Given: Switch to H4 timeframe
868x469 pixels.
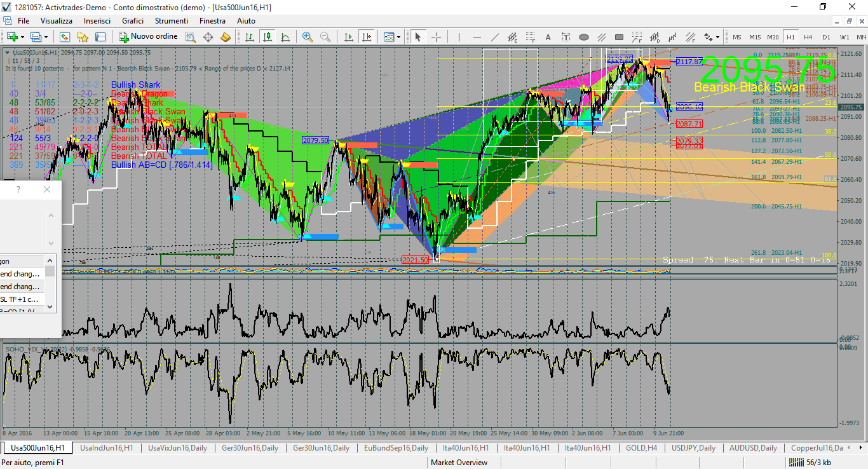Looking at the screenshot, I should click(808, 37).
